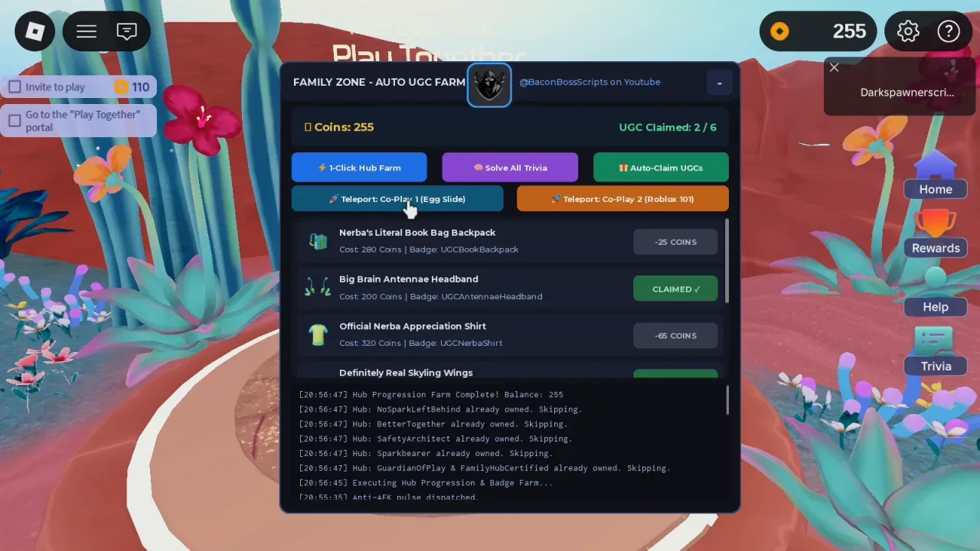Minimize the Auto UGC Farm panel
Viewport: 980px width, 551px height.
point(719,83)
